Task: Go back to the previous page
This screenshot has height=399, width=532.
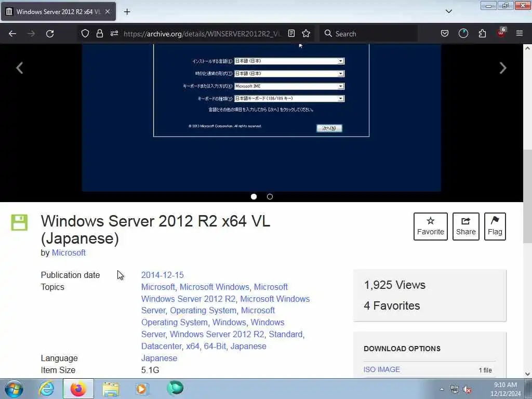Action: (12, 34)
